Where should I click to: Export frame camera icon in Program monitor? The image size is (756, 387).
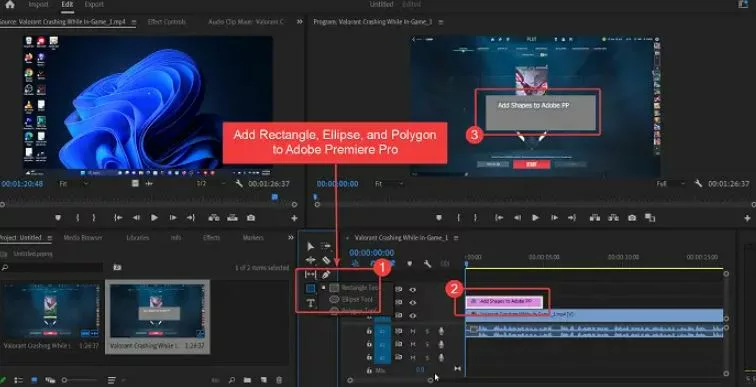[632, 218]
